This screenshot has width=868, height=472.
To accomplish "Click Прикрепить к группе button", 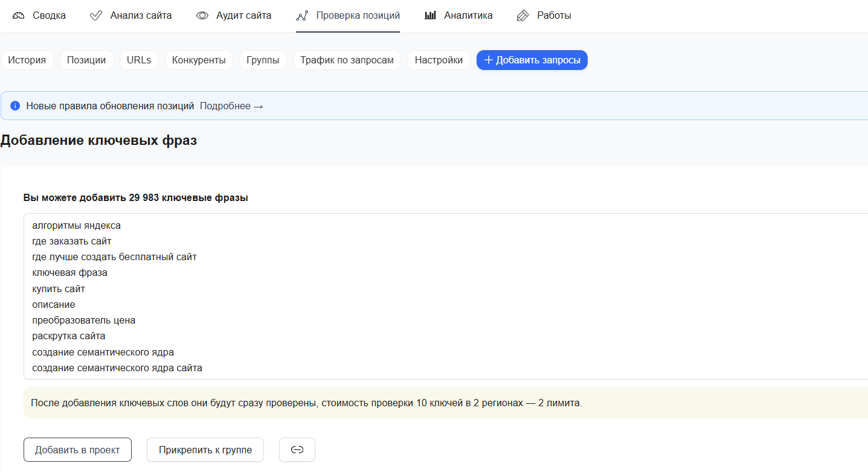I will (205, 450).
